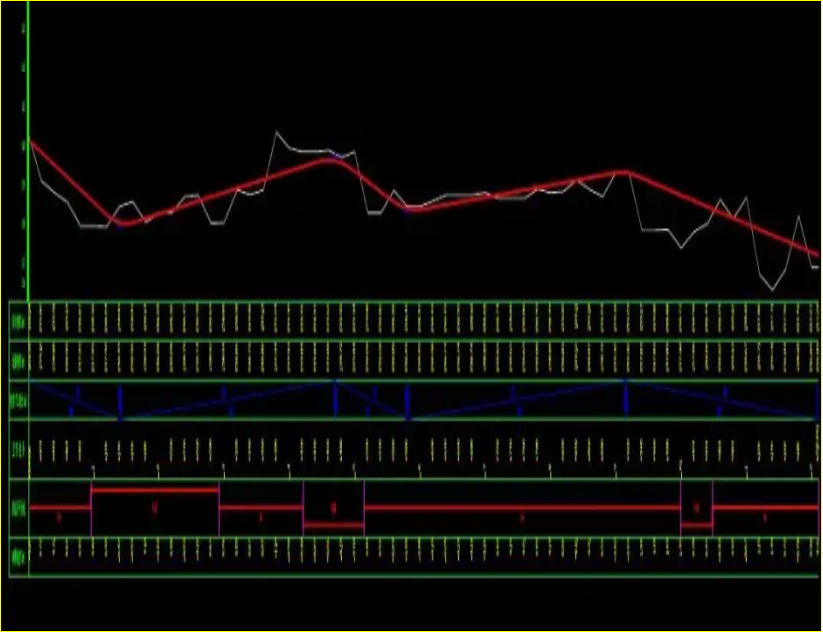Screen dimensions: 823x633
Task: Select the first lowered red segment in alignment row
Action: (333, 524)
